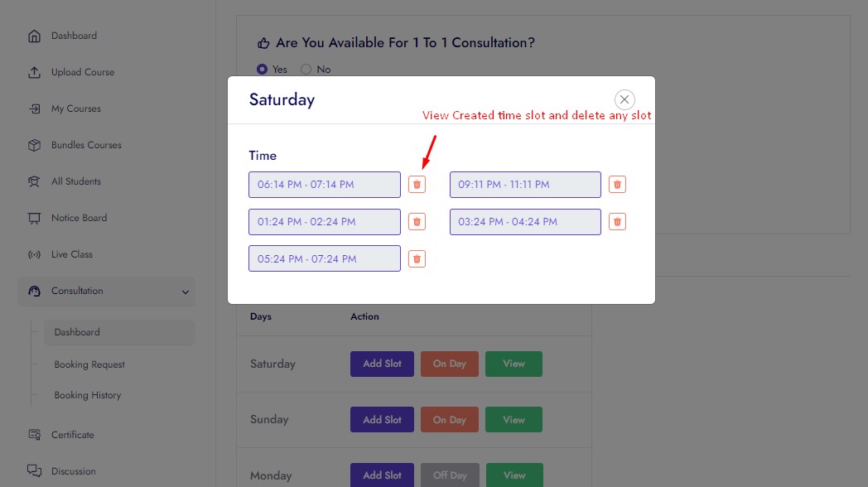Viewport: 868px width, 487px height.
Task: Remove the 01:24 PM - 02:24 PM slot
Action: tap(417, 222)
